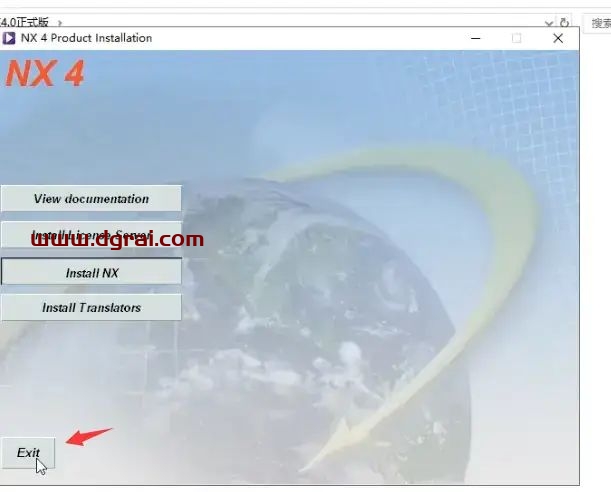Start the Install NX option

pos(91,272)
